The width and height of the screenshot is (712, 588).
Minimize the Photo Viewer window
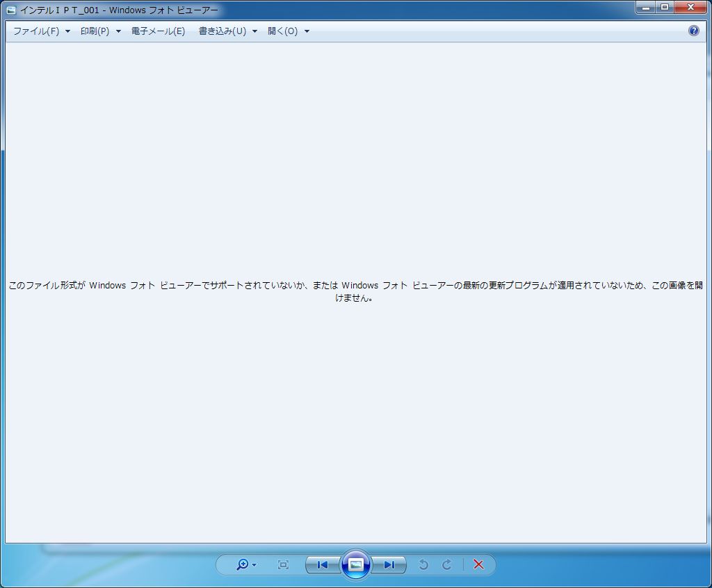(645, 7)
